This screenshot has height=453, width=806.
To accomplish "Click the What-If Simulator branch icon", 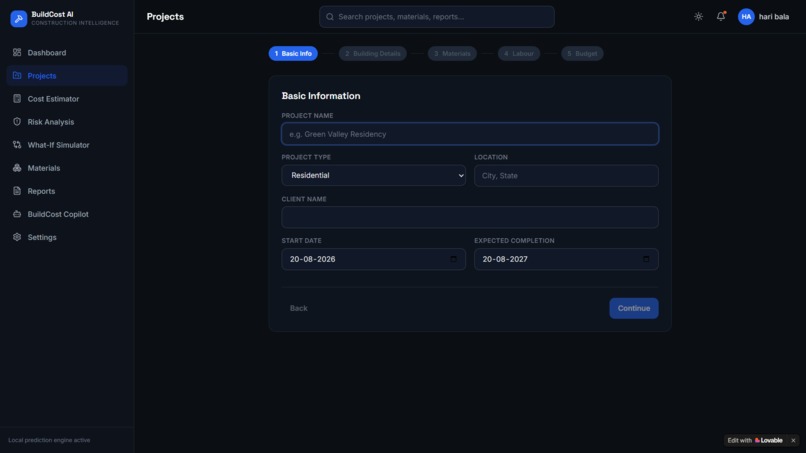I will coord(17,144).
